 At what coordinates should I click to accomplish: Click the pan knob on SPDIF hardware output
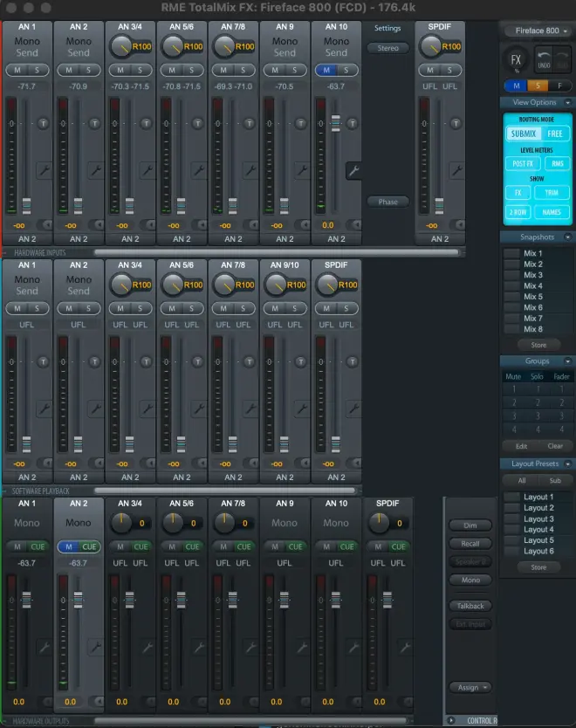tap(379, 523)
